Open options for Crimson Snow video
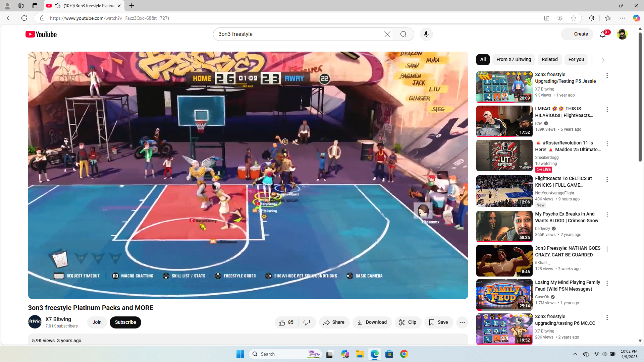This screenshot has width=644, height=362. (607, 215)
